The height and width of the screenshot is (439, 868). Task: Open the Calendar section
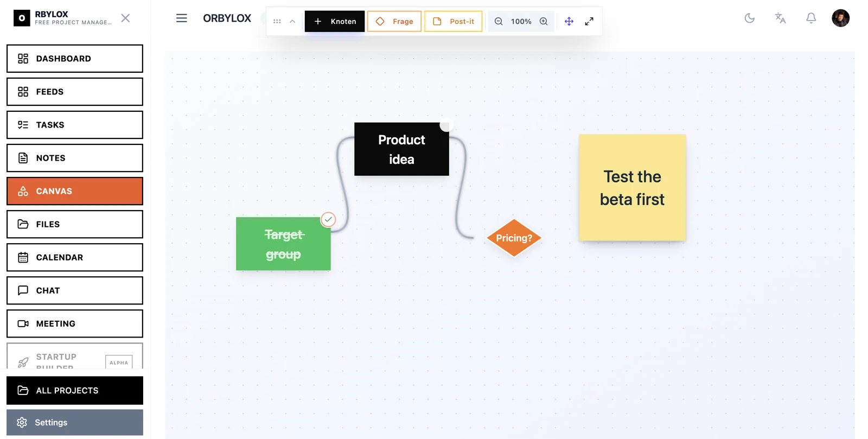75,257
